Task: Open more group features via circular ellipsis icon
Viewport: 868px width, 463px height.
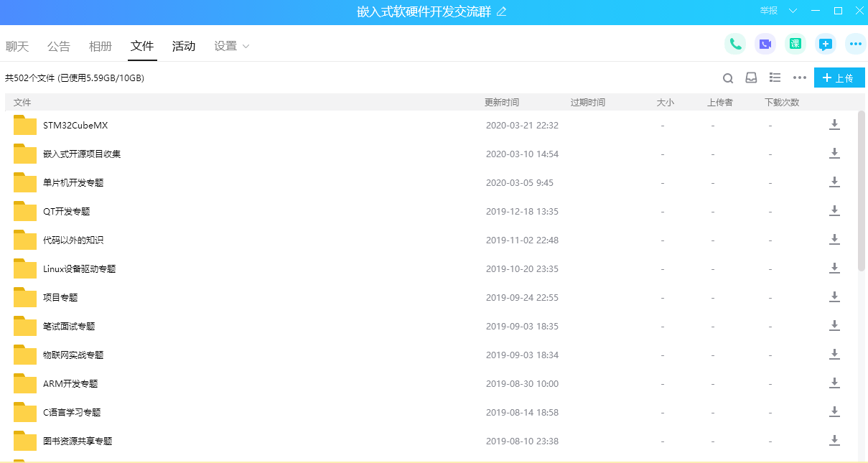Action: point(855,44)
